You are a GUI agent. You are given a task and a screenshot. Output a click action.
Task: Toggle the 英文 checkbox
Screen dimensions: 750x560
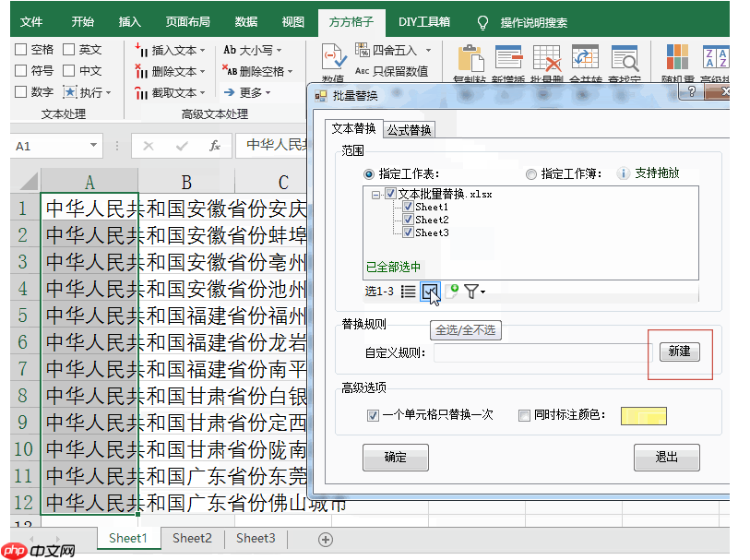point(69,49)
